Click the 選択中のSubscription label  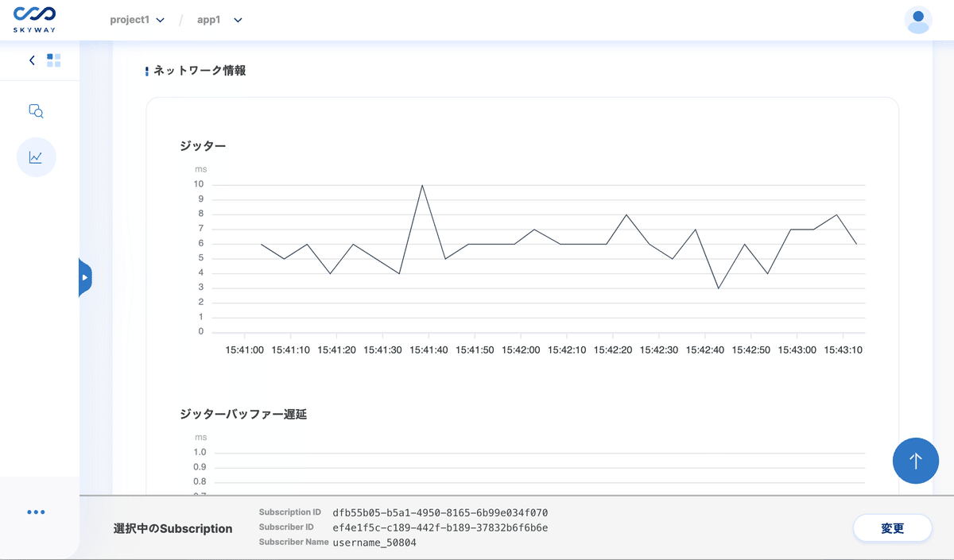(171, 528)
